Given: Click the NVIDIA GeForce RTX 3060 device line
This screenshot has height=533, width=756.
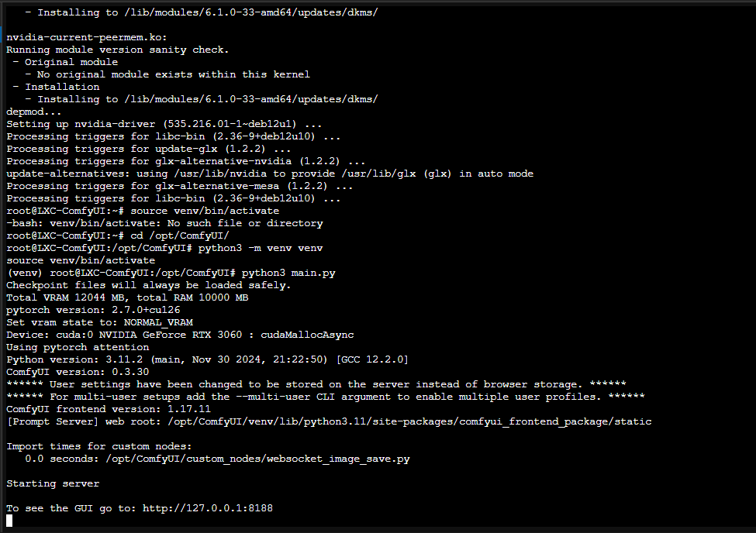Looking at the screenshot, I should (x=180, y=335).
